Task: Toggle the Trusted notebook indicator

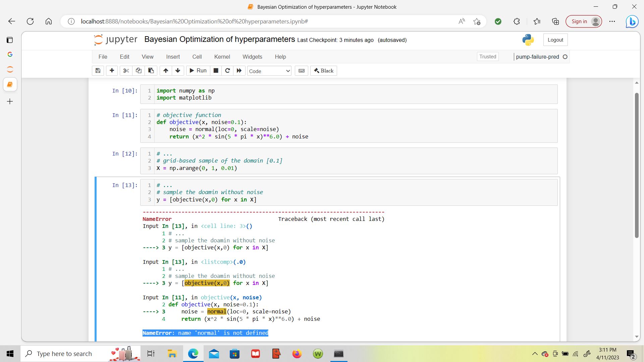Action: (487, 57)
